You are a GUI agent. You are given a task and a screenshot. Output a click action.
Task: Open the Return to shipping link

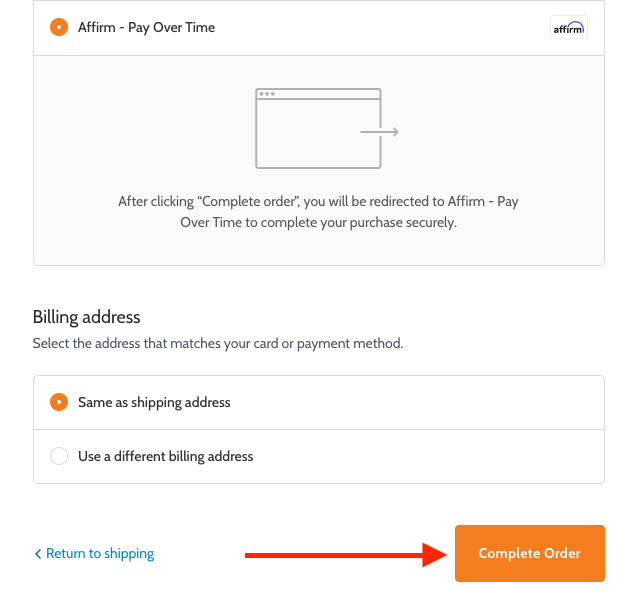(100, 553)
